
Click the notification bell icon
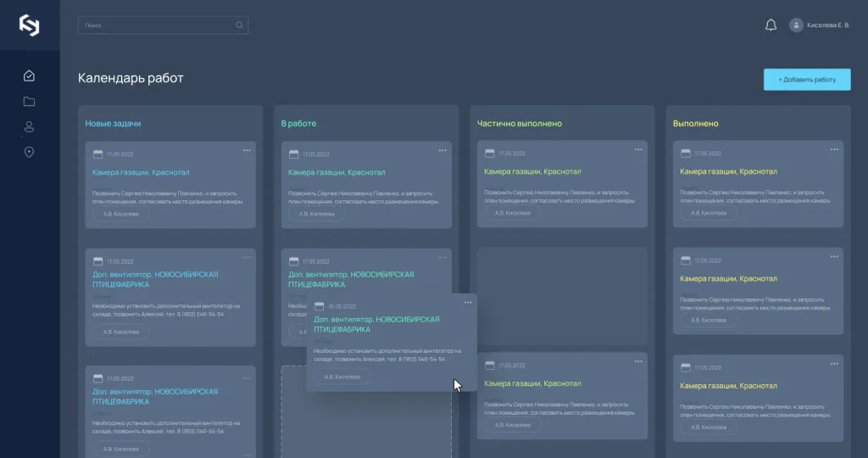[x=771, y=25]
